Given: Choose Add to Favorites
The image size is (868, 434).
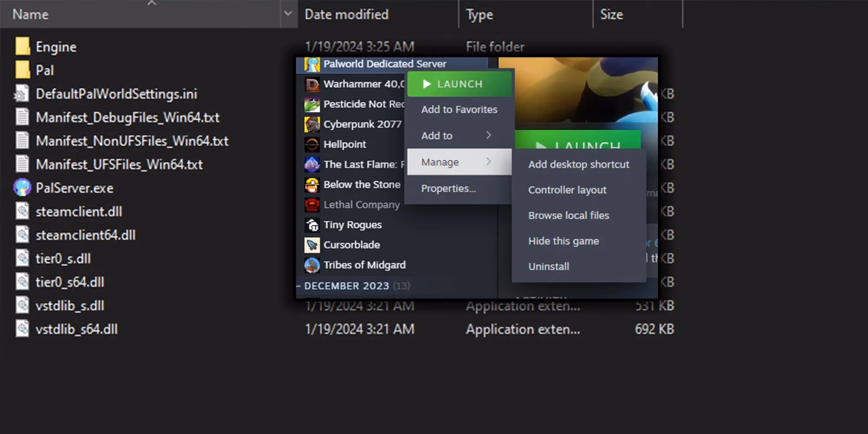Looking at the screenshot, I should point(459,109).
